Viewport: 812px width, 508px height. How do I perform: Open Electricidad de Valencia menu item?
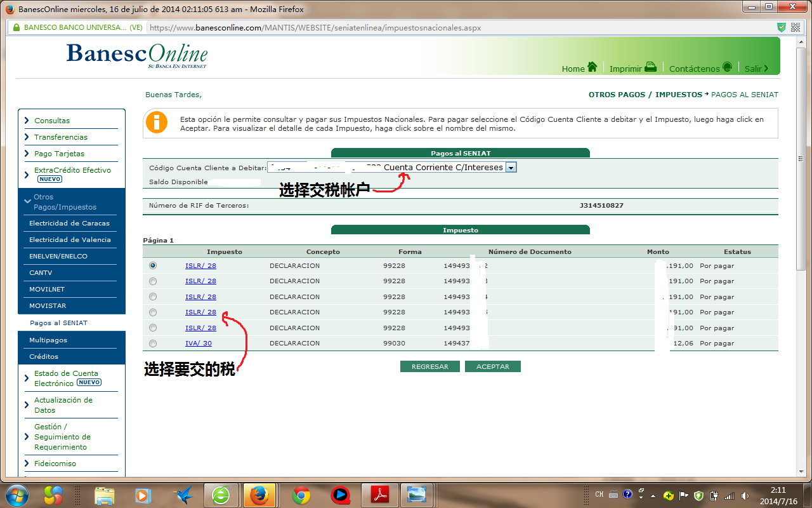(x=70, y=240)
